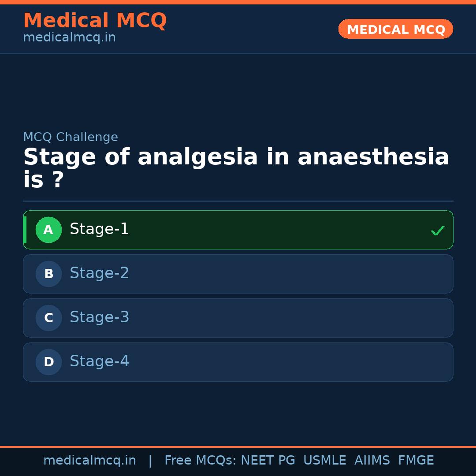Click the green checkmark on Stage-1
The height and width of the screenshot is (476, 476).
click(x=437, y=230)
